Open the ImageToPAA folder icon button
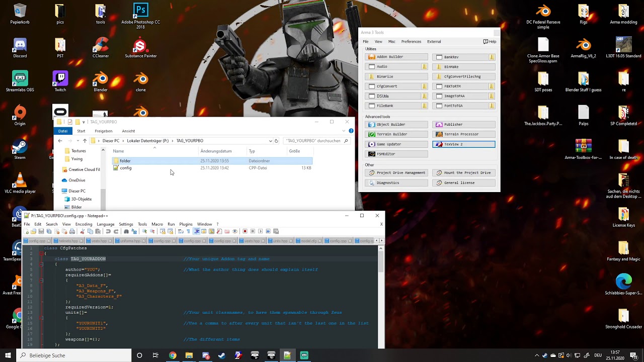This screenshot has height=362, width=644. click(x=492, y=96)
